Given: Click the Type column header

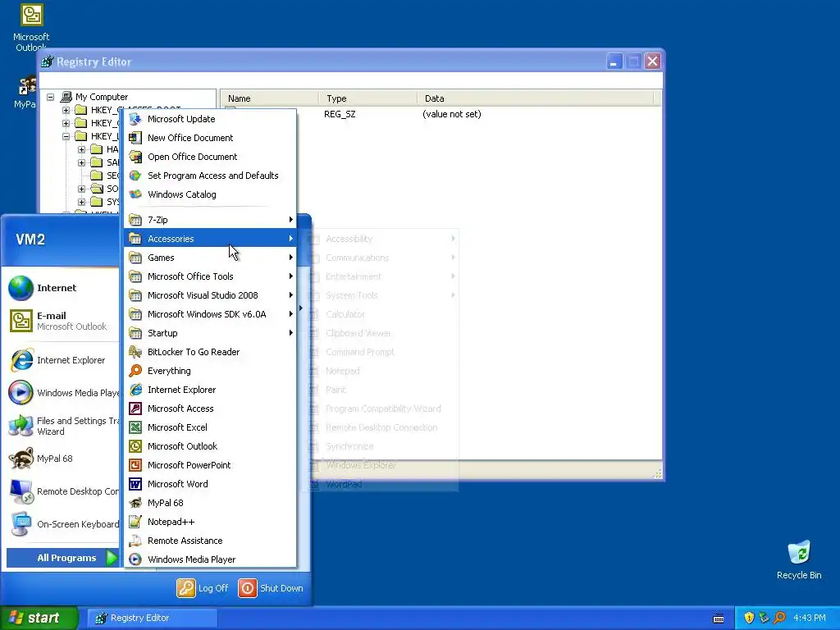Looking at the screenshot, I should [x=368, y=98].
